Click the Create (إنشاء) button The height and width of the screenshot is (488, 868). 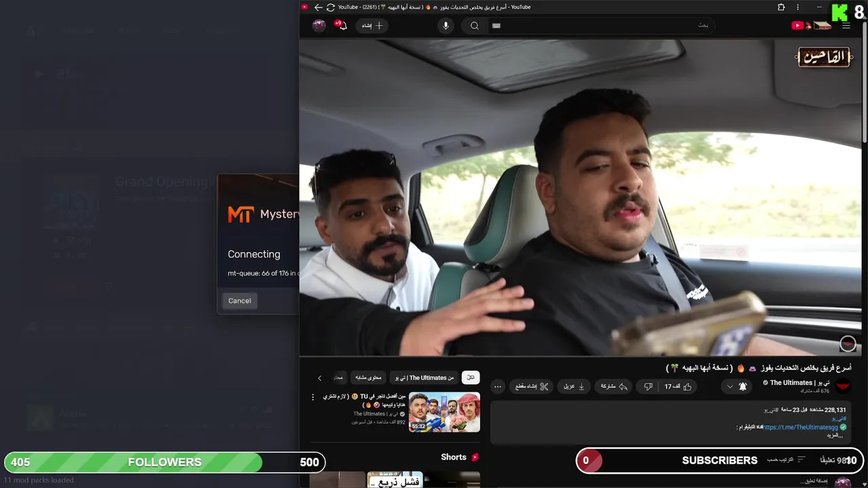pyautogui.click(x=373, y=26)
